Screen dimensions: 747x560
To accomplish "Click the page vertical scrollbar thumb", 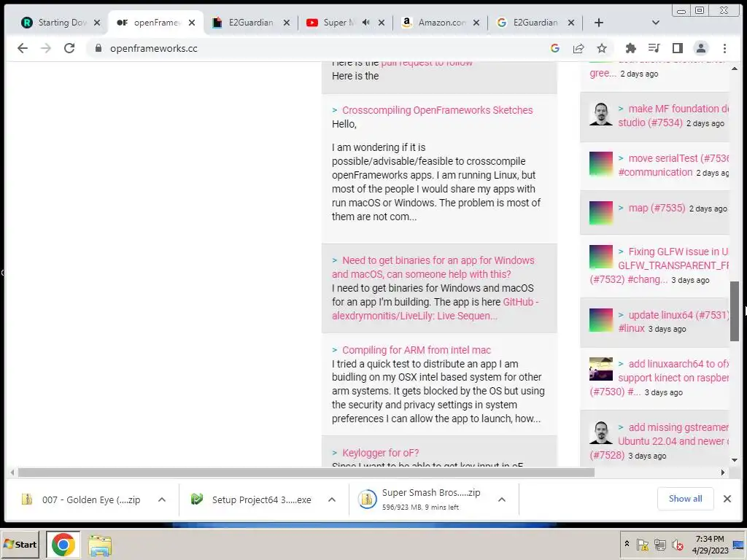I will pyautogui.click(x=735, y=311).
